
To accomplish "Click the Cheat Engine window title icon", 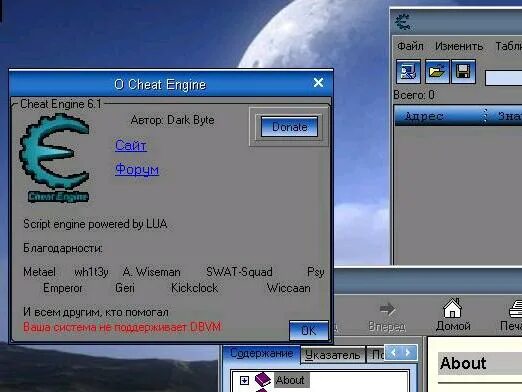I will coord(403,22).
